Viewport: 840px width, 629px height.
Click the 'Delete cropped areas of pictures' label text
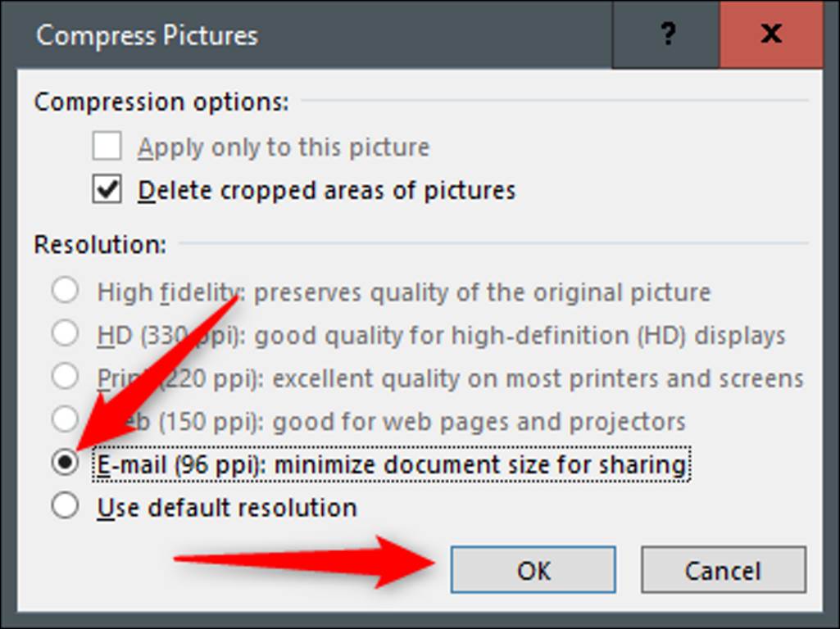[x=326, y=190]
